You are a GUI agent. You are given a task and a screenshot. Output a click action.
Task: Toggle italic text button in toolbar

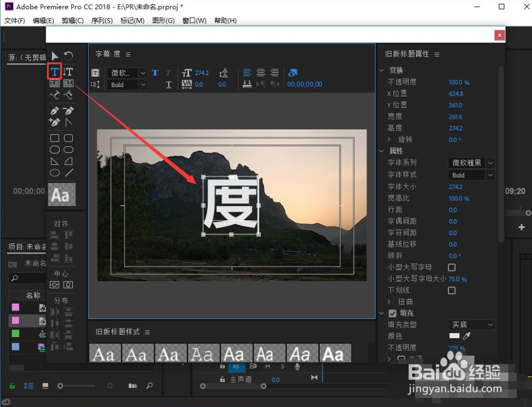click(169, 73)
